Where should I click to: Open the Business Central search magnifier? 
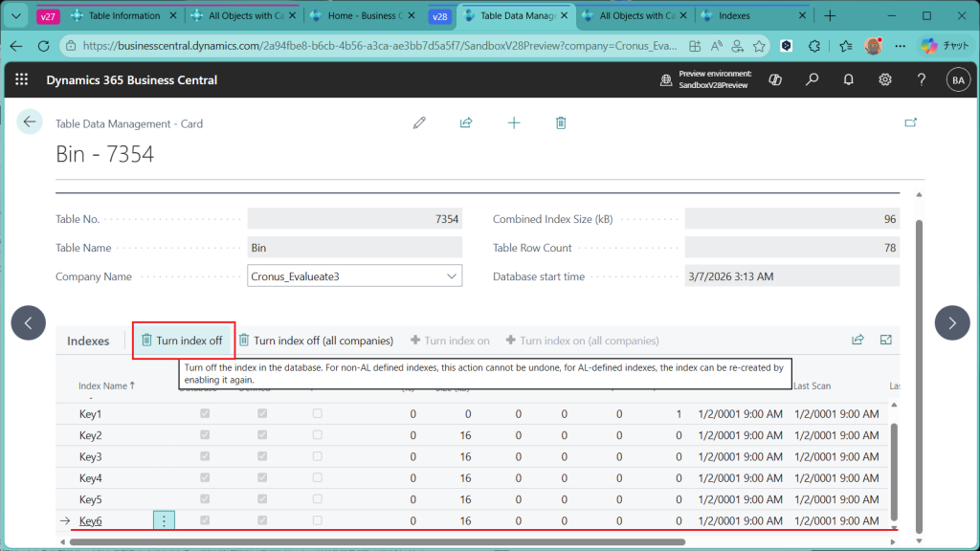pyautogui.click(x=812, y=80)
